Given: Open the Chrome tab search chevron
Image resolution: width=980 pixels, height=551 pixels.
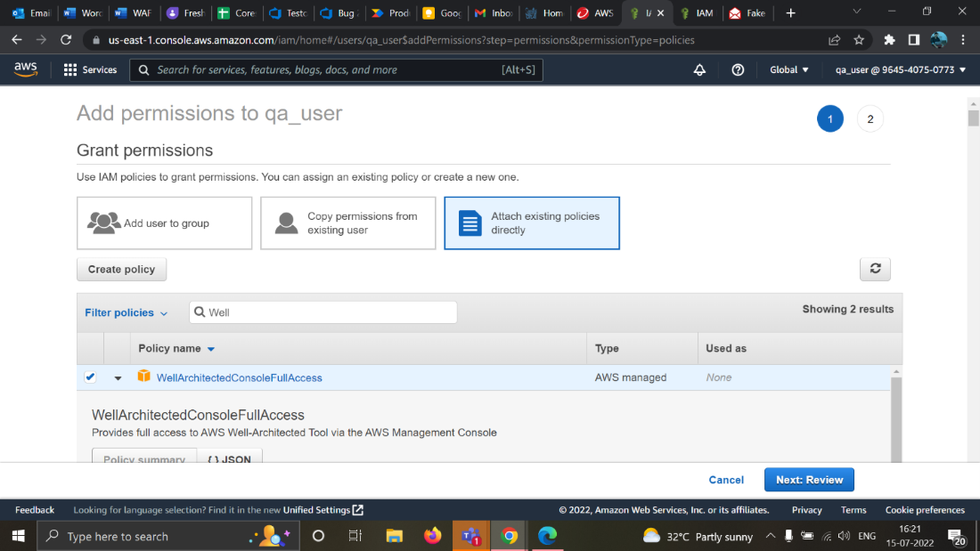Looking at the screenshot, I should [x=857, y=12].
